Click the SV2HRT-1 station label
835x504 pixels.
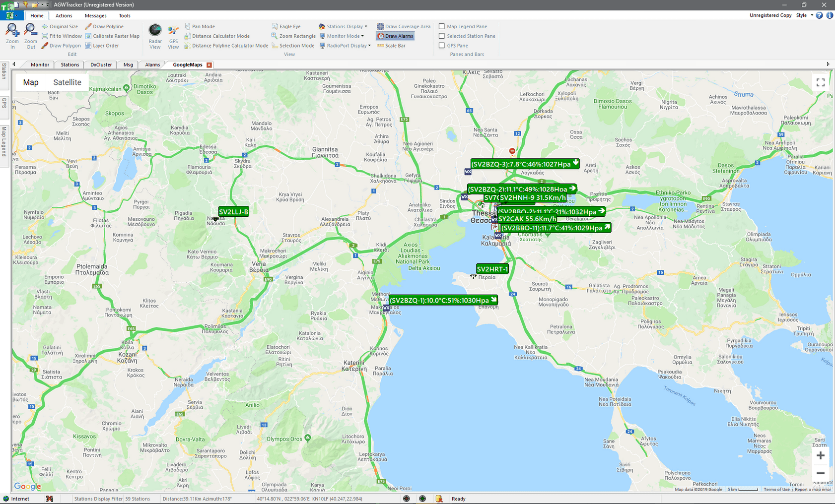tap(492, 268)
